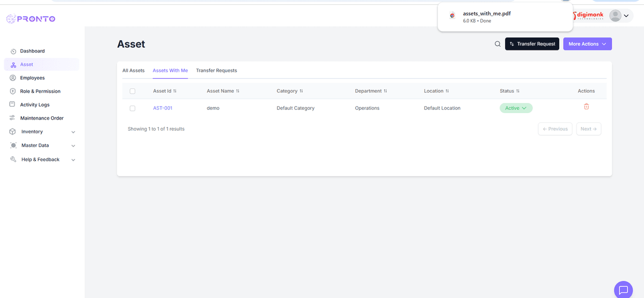
Task: Expand the Inventory sidebar menu
Action: click(x=73, y=132)
